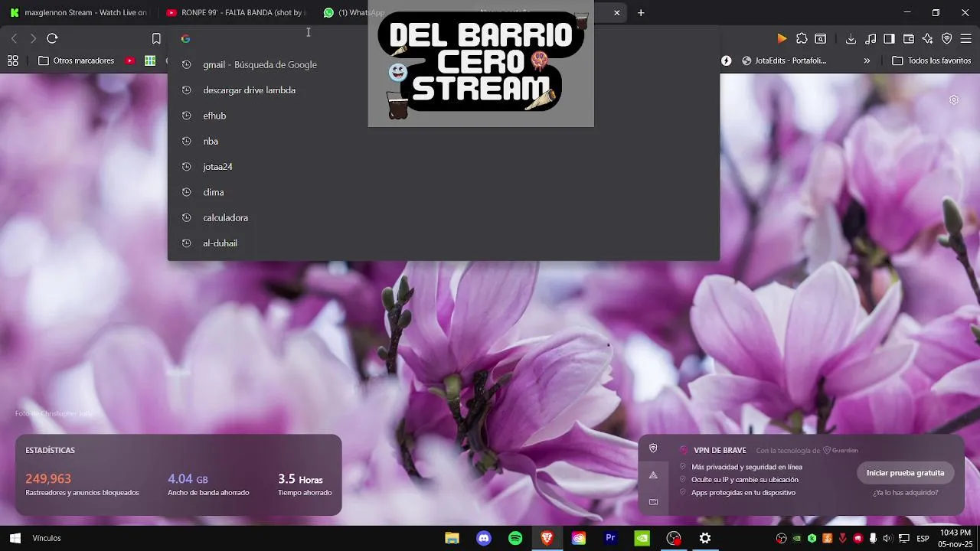
Task: Click the address bar input field
Action: tap(444, 38)
